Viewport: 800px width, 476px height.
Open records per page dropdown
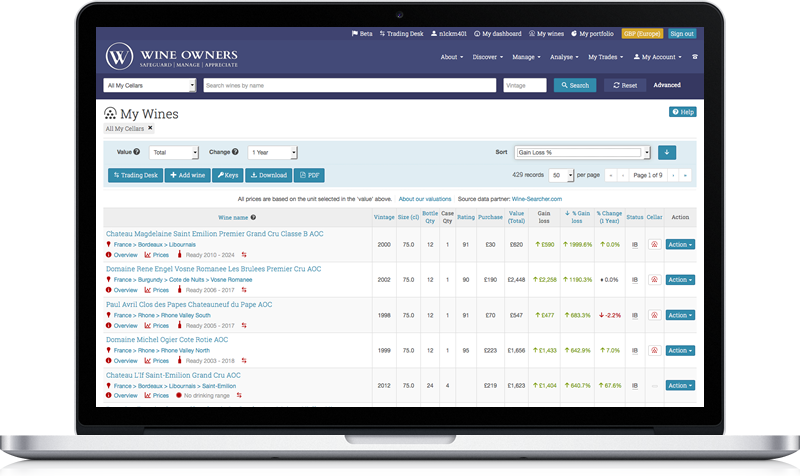[562, 175]
